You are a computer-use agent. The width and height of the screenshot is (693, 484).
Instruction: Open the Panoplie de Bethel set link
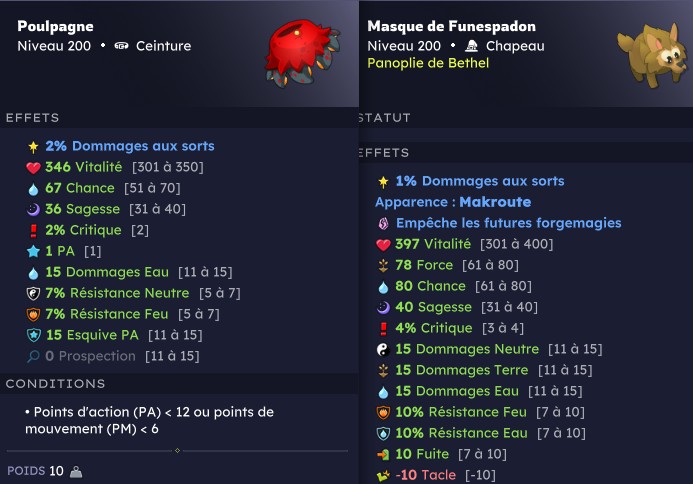coord(428,63)
